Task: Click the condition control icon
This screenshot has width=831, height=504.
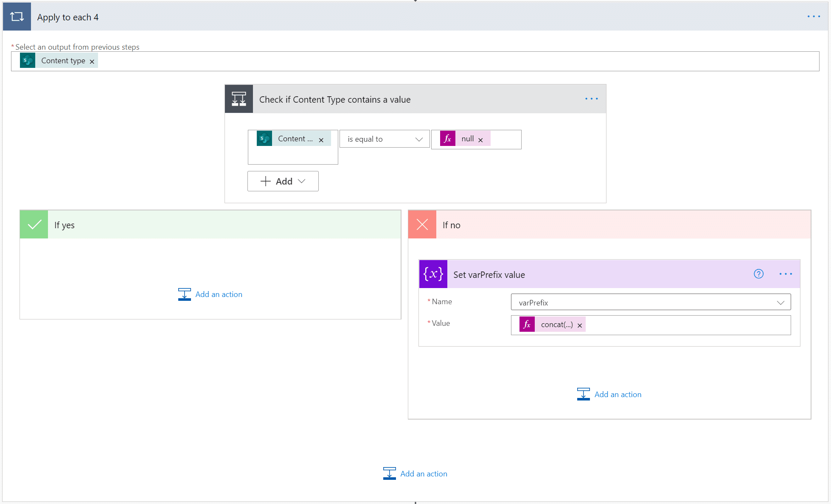Action: (239, 99)
